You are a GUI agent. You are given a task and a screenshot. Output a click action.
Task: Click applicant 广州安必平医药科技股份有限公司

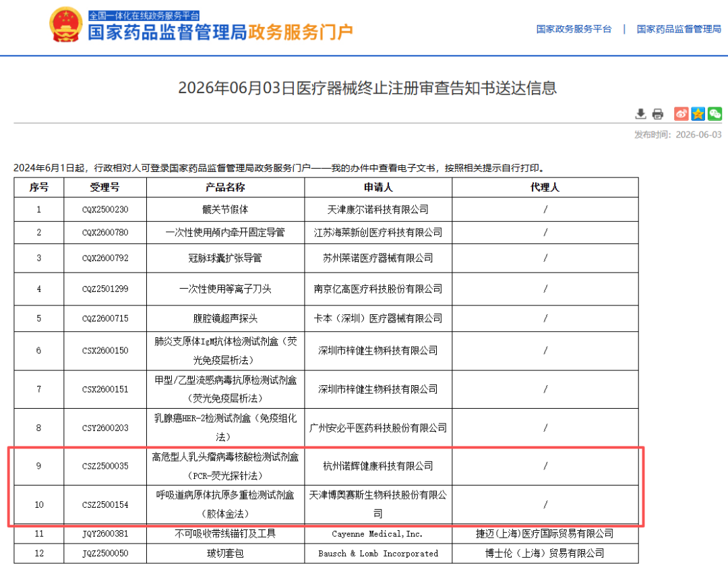point(378,428)
